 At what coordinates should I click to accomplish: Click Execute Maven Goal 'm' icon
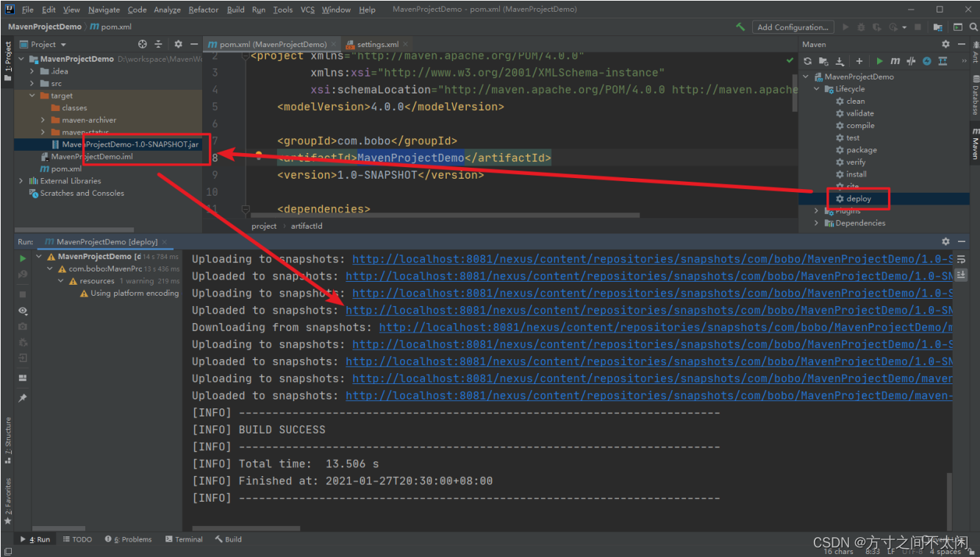(x=895, y=61)
